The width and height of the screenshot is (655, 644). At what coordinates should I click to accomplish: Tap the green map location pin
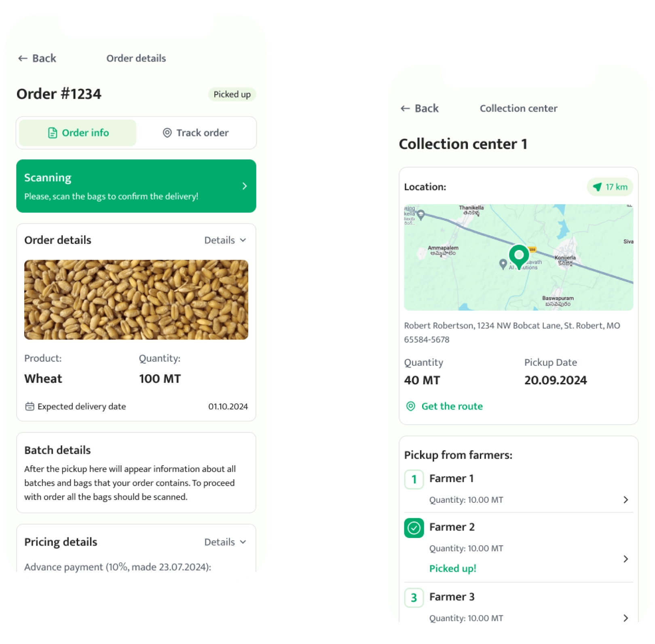pos(519,256)
